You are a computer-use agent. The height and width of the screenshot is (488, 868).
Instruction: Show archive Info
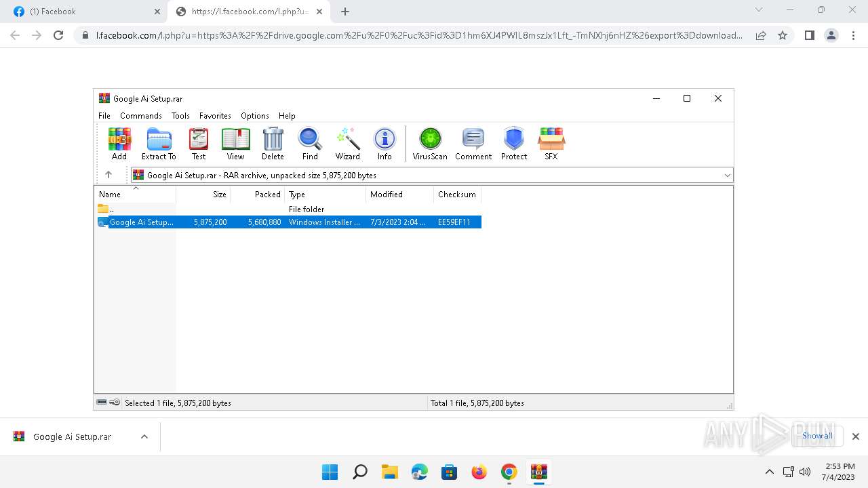(x=384, y=144)
